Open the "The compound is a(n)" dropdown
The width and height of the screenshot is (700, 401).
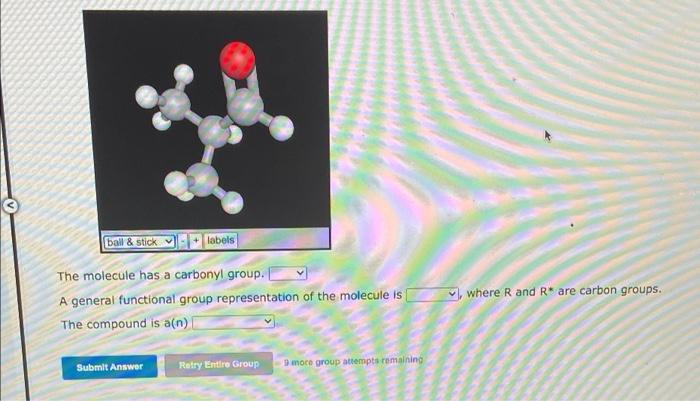point(233,322)
